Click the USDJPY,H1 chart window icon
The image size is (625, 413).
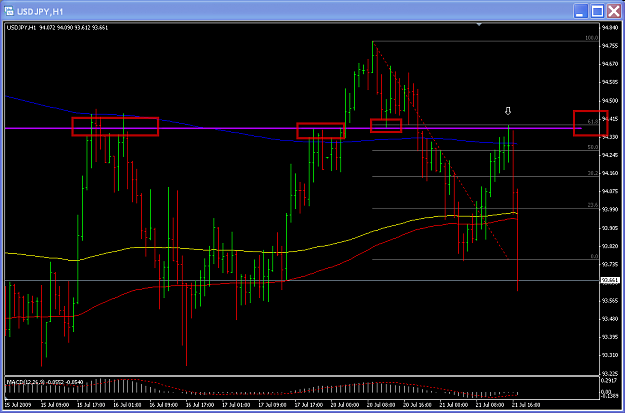(9, 11)
